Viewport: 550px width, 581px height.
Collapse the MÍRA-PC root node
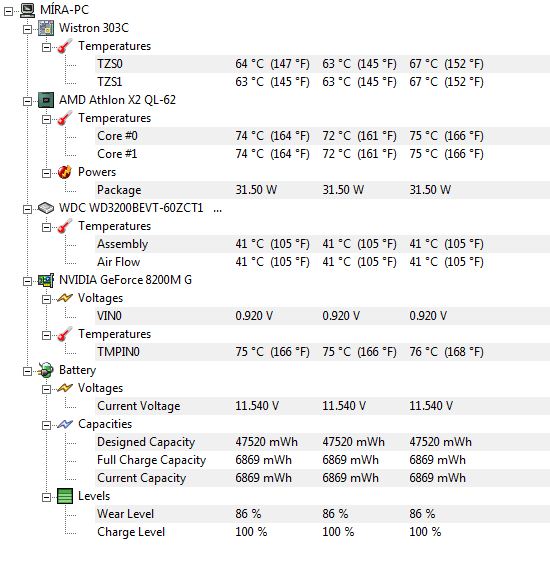click(8, 11)
